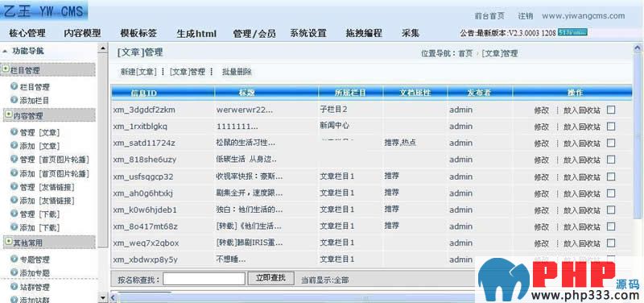Click 批量删除 batch delete
This screenshot has width=644, height=303.
click(237, 72)
